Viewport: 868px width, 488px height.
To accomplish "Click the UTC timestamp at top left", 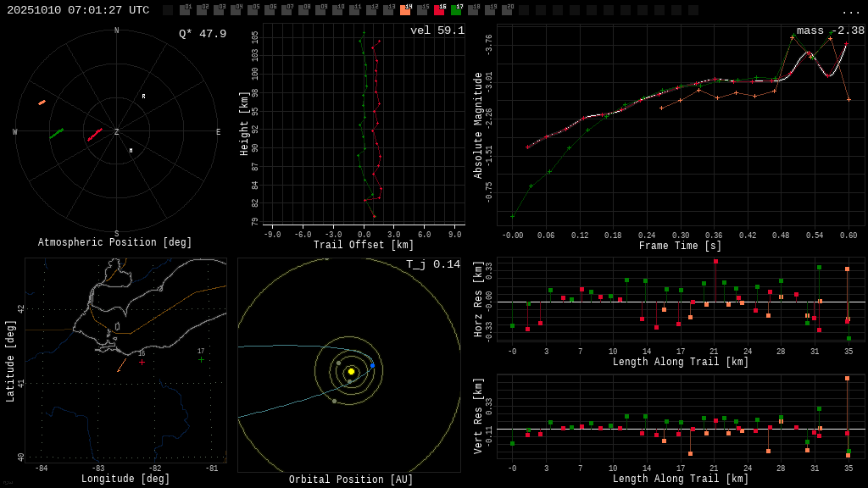I will click(78, 10).
